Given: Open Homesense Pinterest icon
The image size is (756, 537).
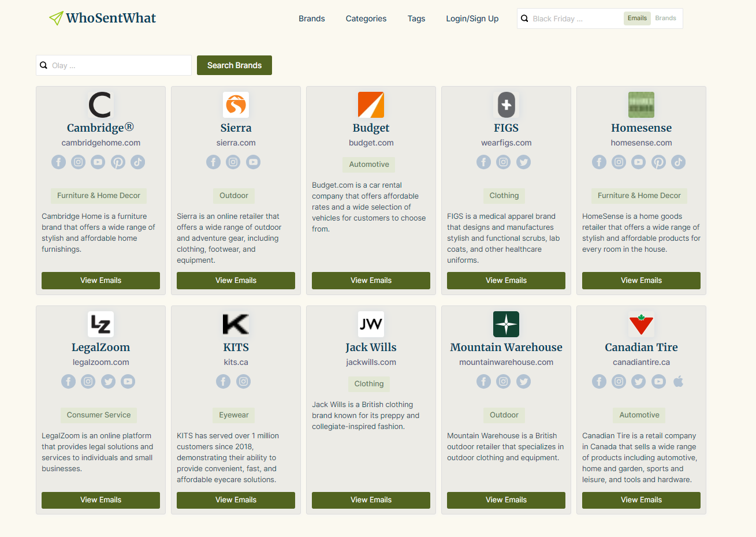Looking at the screenshot, I should (x=658, y=162).
